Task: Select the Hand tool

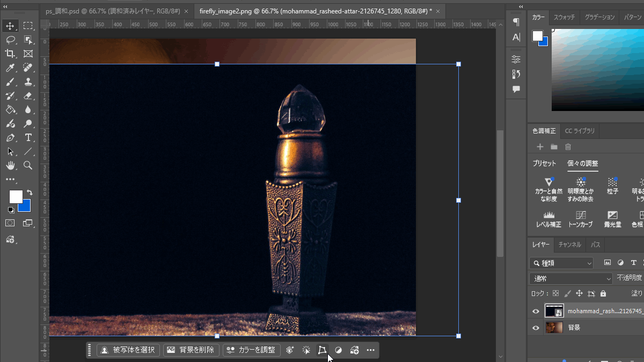Action: (10, 165)
